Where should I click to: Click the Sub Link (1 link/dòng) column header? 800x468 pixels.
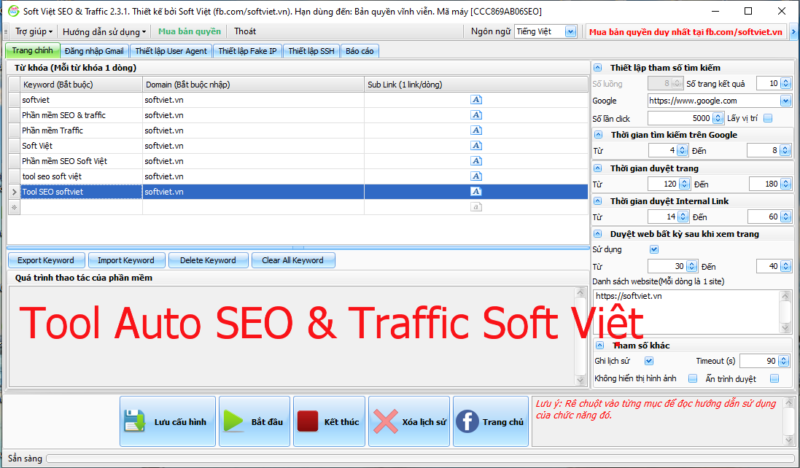point(477,85)
